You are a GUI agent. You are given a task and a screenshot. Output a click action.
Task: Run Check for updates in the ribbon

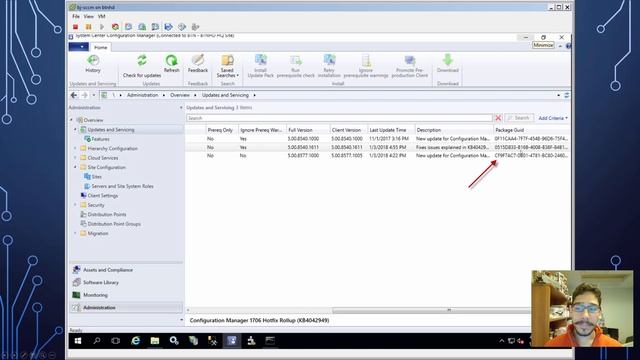tap(142, 66)
